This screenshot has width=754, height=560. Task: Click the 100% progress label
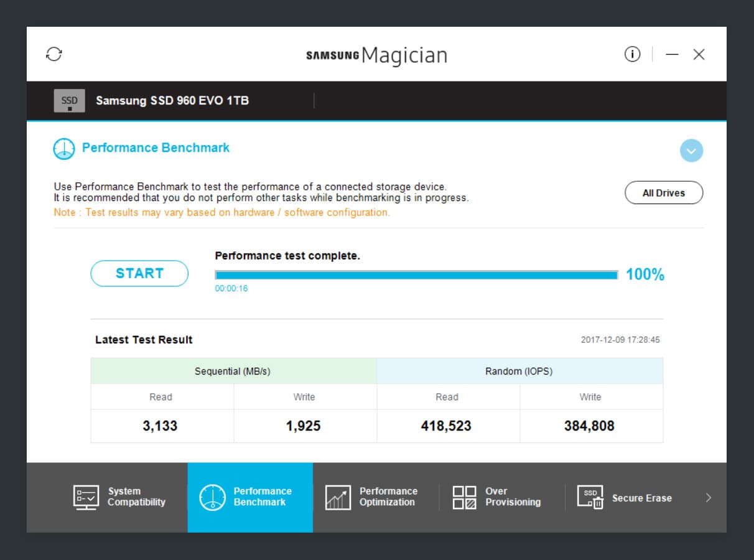tap(645, 274)
